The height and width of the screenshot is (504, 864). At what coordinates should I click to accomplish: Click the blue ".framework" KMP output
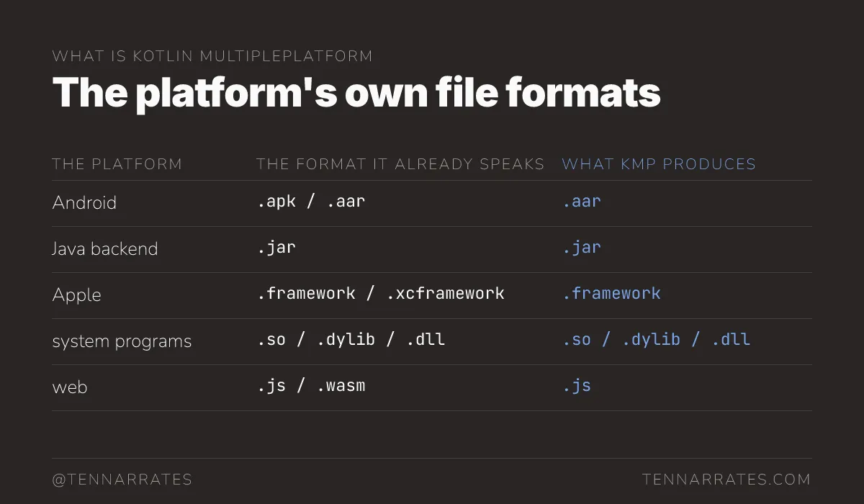611,294
